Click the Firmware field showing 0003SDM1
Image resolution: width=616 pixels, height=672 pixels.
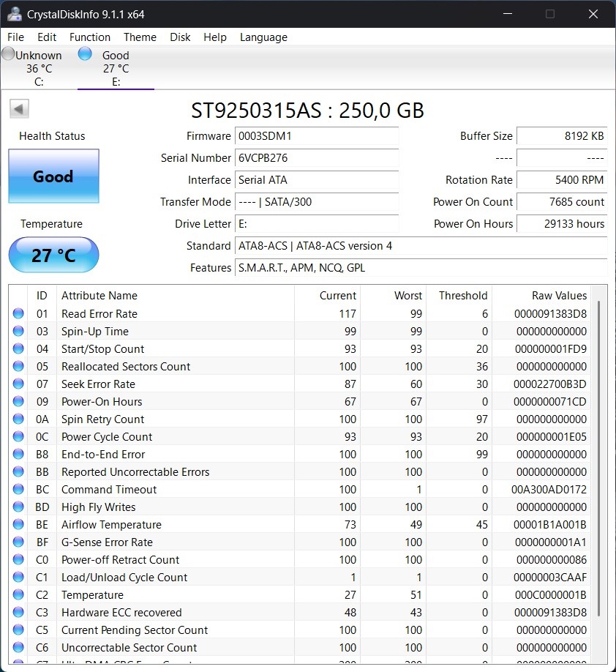(x=316, y=136)
